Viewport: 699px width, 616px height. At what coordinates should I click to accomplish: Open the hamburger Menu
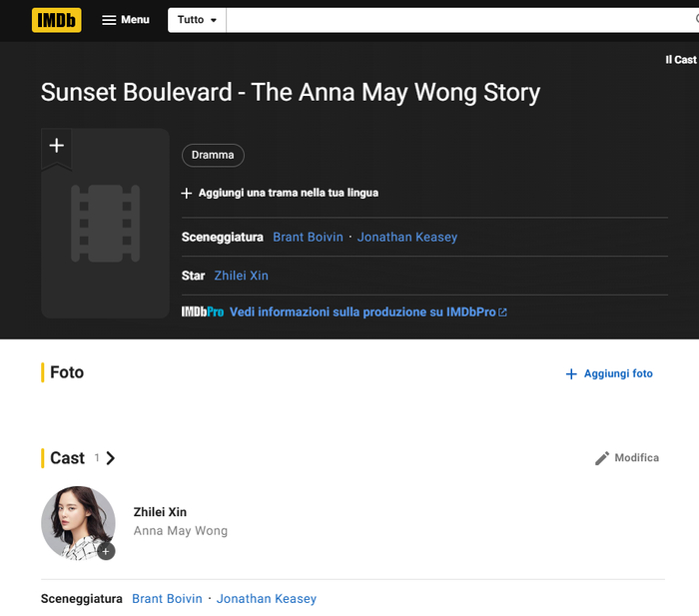[x=125, y=20]
